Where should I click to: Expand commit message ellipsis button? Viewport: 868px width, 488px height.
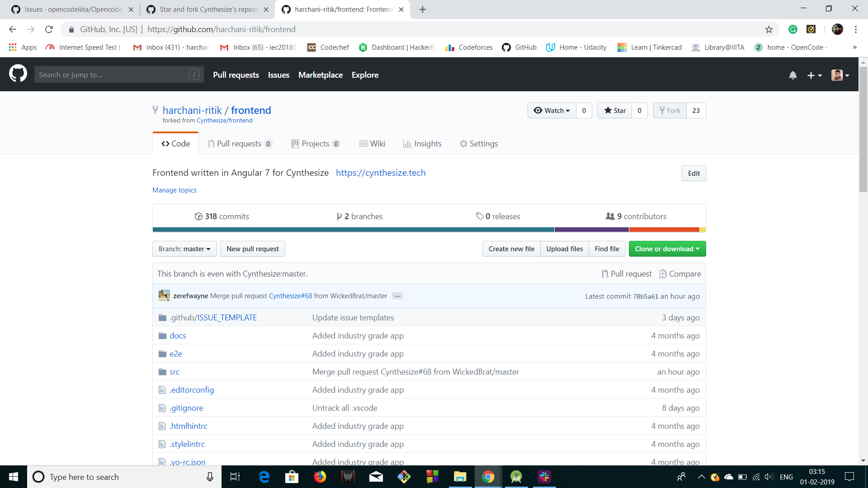point(397,296)
